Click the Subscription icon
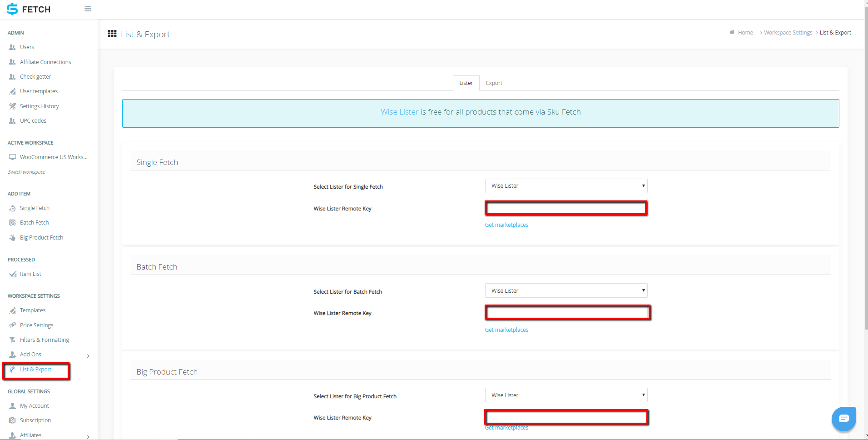 (12, 420)
